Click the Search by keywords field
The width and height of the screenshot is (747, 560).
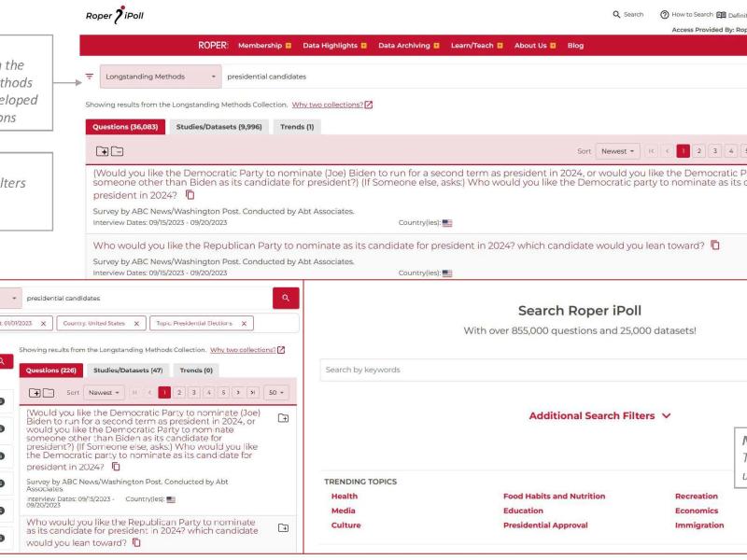coord(533,370)
